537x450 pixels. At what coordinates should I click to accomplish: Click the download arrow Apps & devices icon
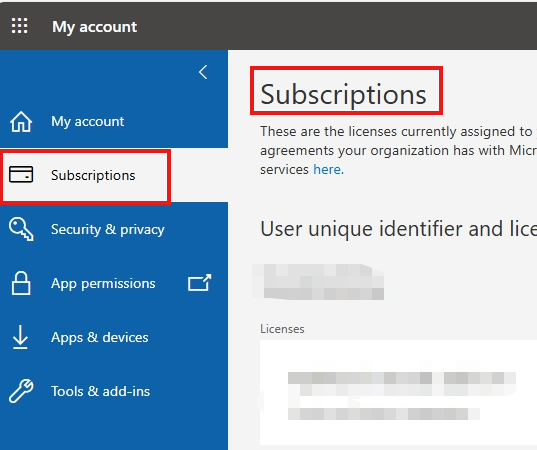[20, 337]
